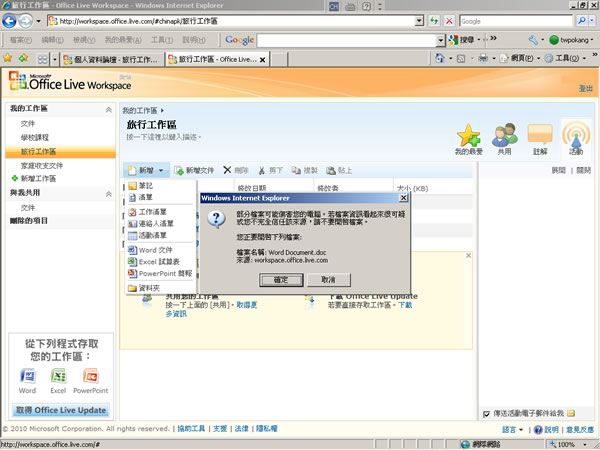Open Word from sidebar access panel
Image resolution: width=600 pixels, height=450 pixels.
point(27,381)
